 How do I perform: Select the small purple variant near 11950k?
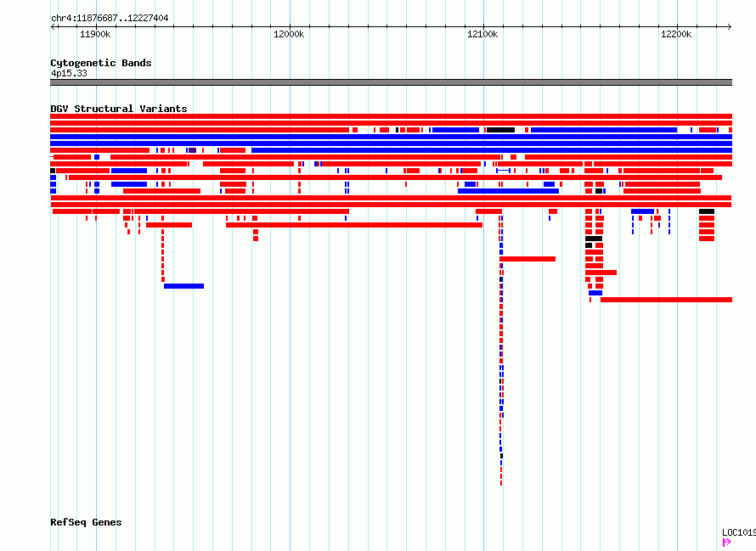pos(192,150)
